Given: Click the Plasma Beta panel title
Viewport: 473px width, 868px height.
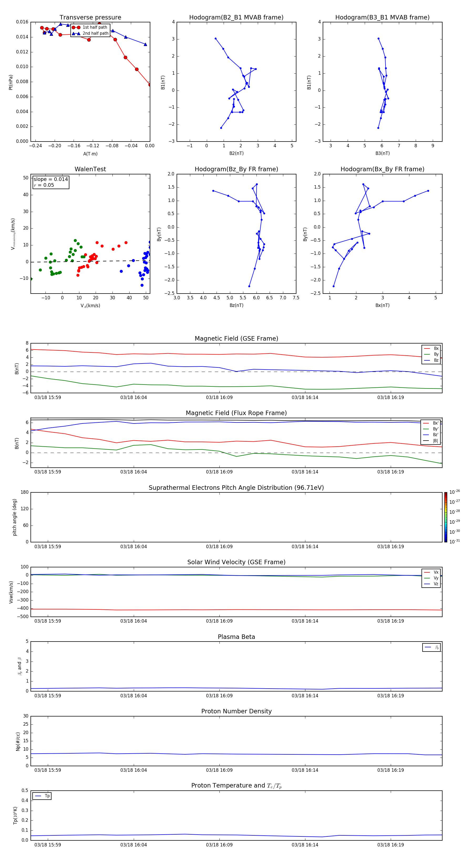Looking at the screenshot, I should pos(236,637).
